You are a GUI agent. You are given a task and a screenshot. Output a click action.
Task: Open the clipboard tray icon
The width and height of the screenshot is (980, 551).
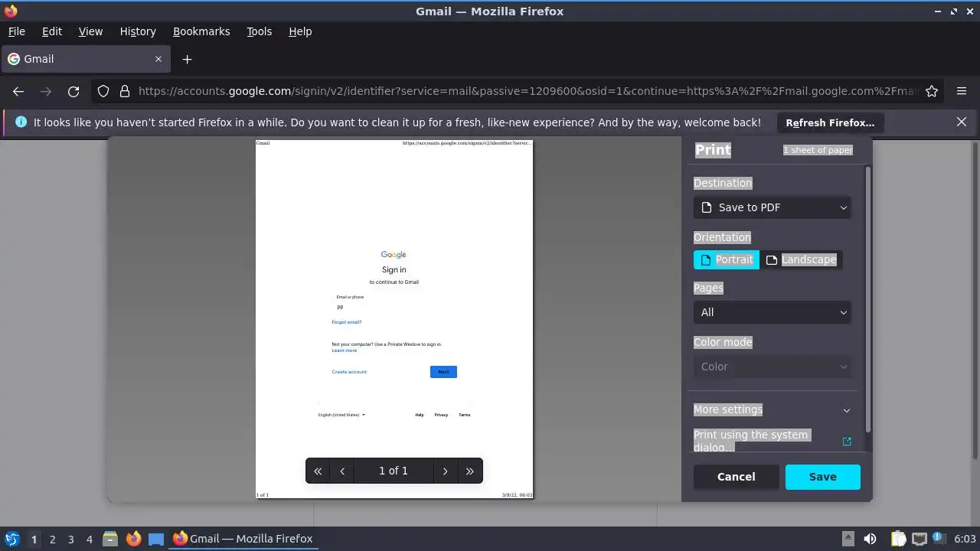click(x=898, y=539)
